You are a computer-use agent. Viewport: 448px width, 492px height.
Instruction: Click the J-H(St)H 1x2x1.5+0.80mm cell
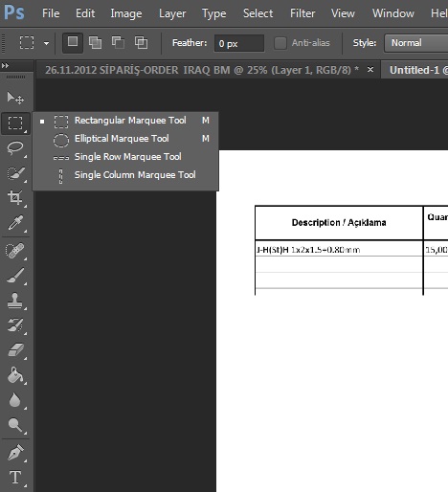(339, 250)
